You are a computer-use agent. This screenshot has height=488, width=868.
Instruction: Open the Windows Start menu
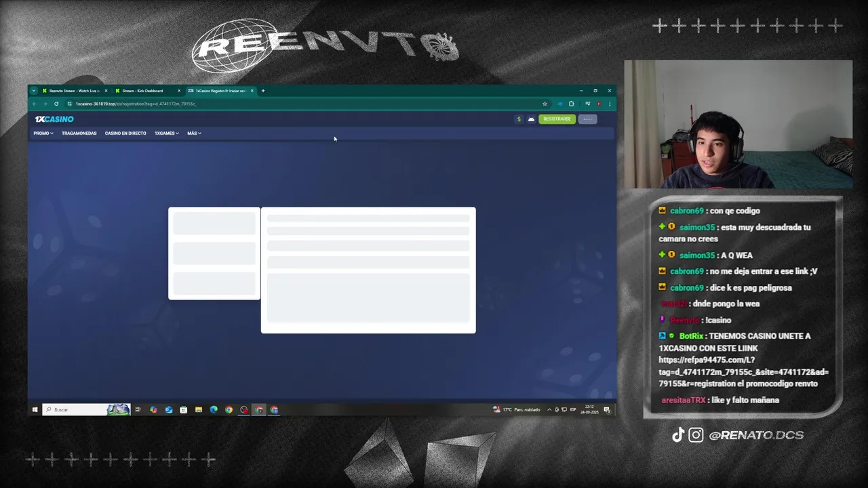35,409
